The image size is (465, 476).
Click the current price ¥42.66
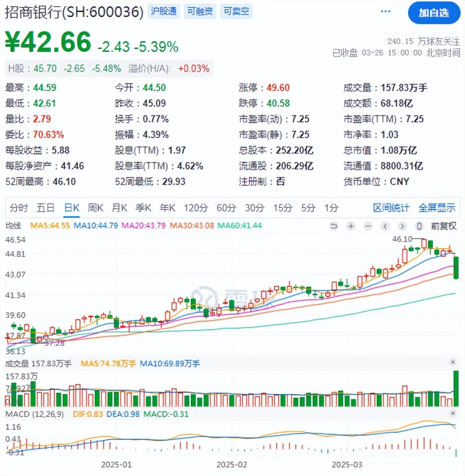pyautogui.click(x=48, y=41)
